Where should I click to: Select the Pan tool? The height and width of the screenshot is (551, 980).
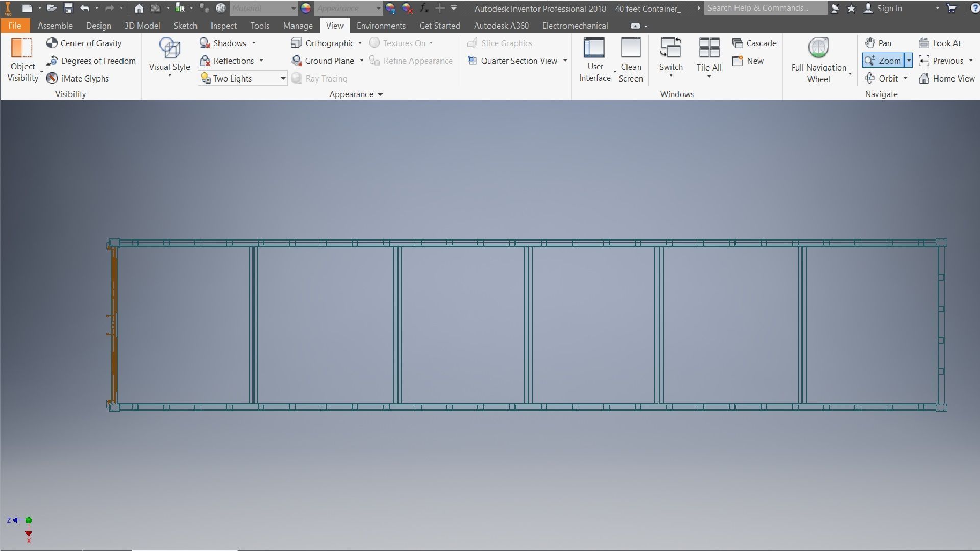[878, 43]
